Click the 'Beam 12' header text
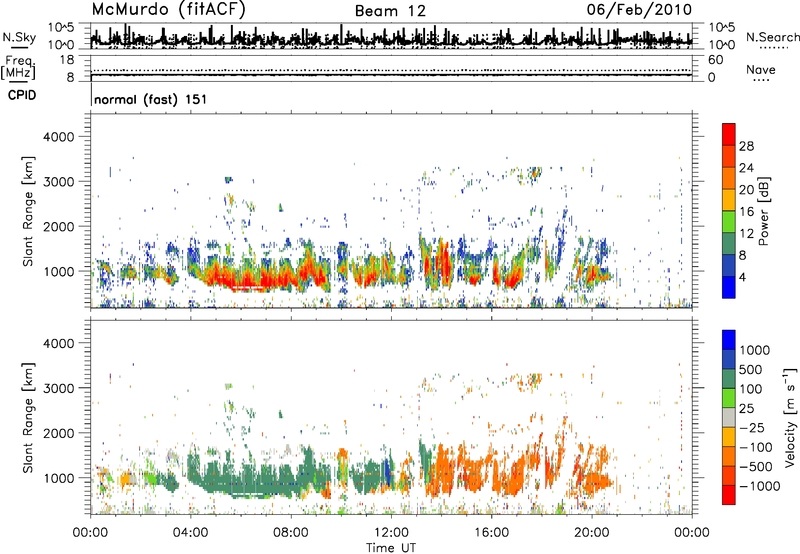Screen dimensions: 800x554 pyautogui.click(x=390, y=11)
